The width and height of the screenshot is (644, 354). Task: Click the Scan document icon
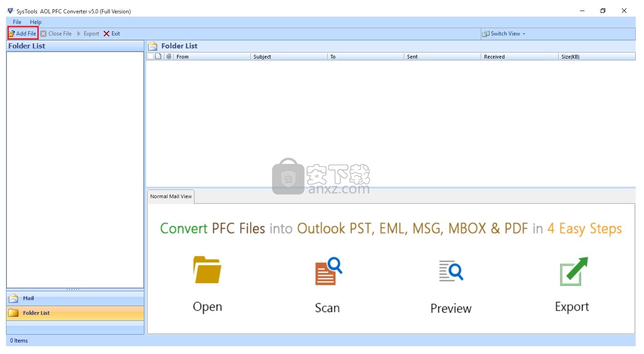pyautogui.click(x=328, y=271)
